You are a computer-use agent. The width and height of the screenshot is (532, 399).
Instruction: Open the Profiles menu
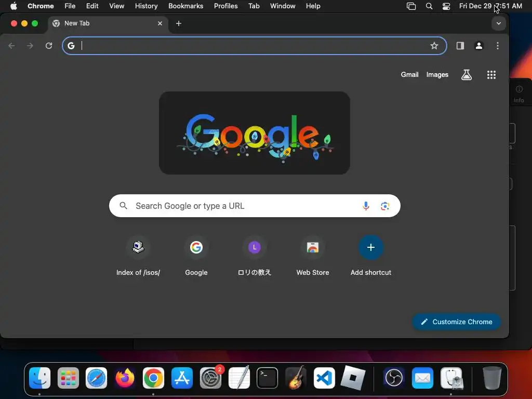coord(225,6)
